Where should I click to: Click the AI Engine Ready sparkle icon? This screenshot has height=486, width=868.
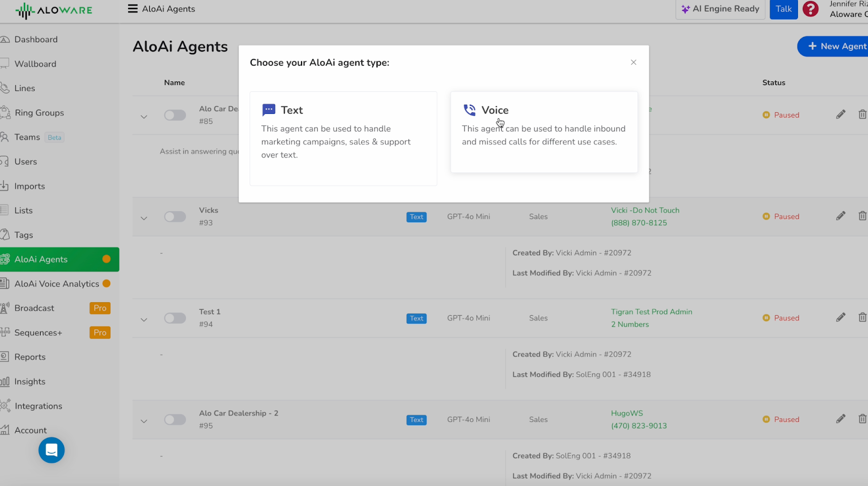tap(685, 9)
